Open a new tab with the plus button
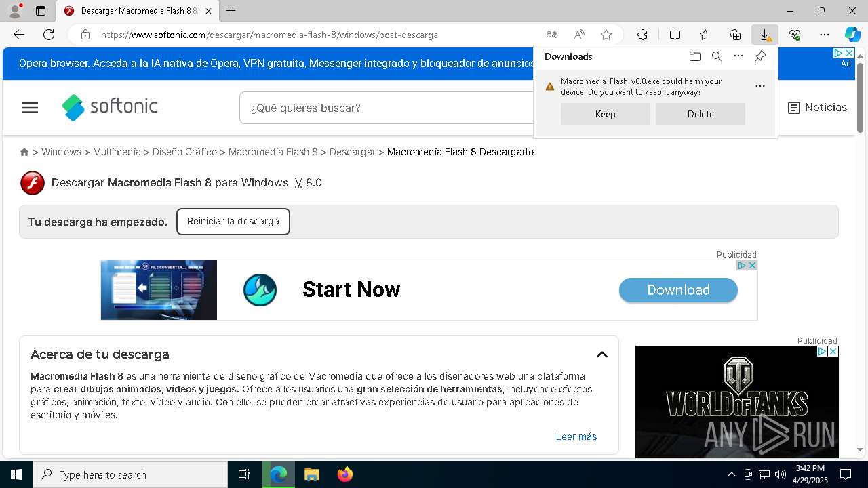 [231, 11]
